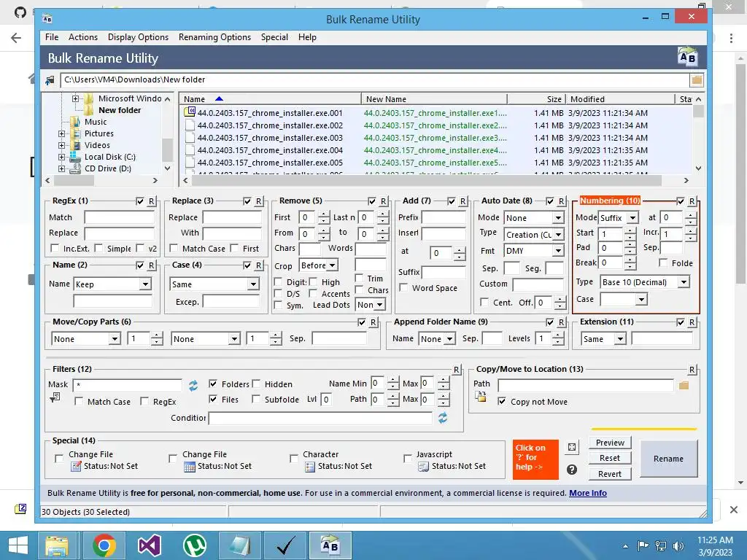Open the Renaming Options menu
This screenshot has width=747, height=560.
click(215, 37)
